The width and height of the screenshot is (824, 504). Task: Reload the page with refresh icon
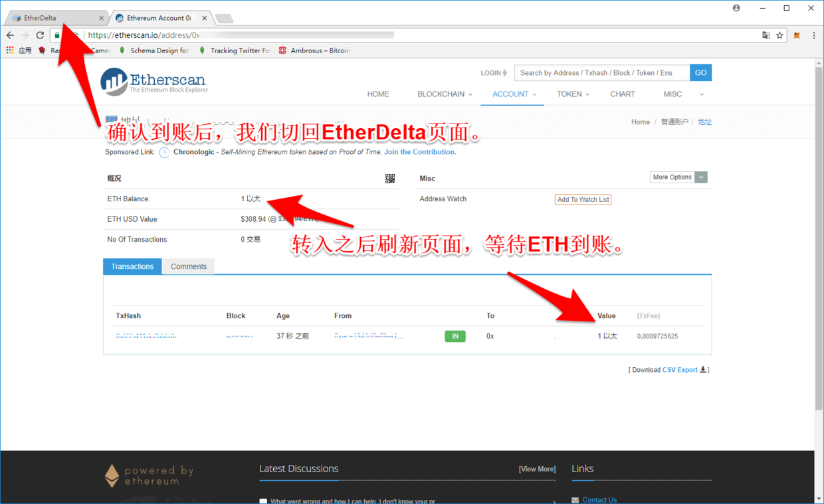pos(40,35)
